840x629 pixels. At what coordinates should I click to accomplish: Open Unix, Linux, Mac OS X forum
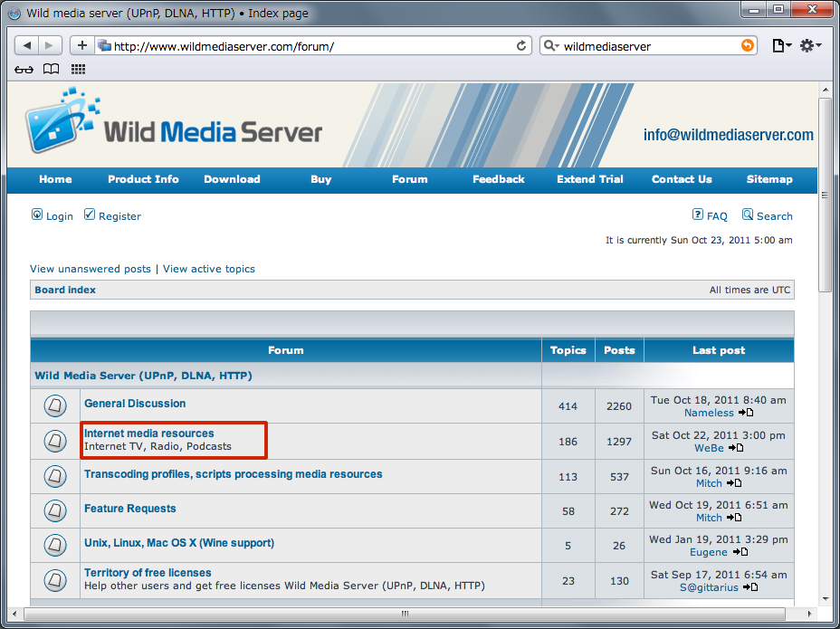pyautogui.click(x=179, y=543)
